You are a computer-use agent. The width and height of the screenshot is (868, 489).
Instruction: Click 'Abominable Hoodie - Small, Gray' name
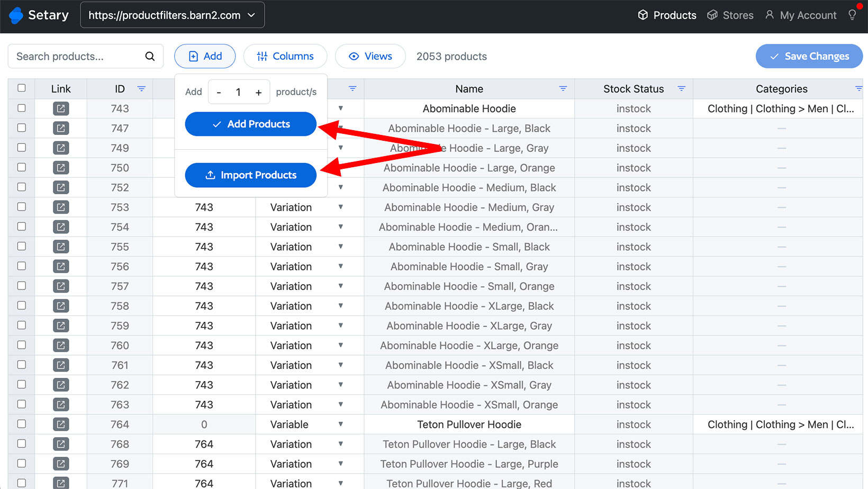pos(469,267)
